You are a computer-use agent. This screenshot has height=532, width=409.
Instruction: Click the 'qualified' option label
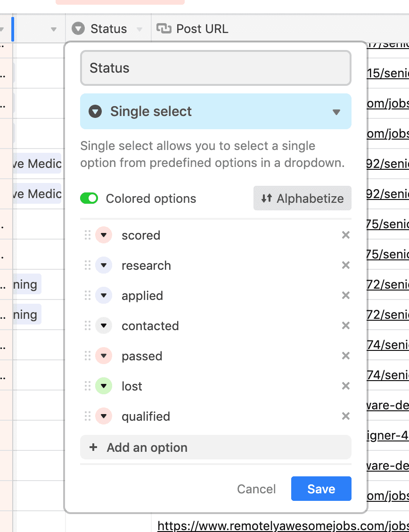pyautogui.click(x=146, y=416)
